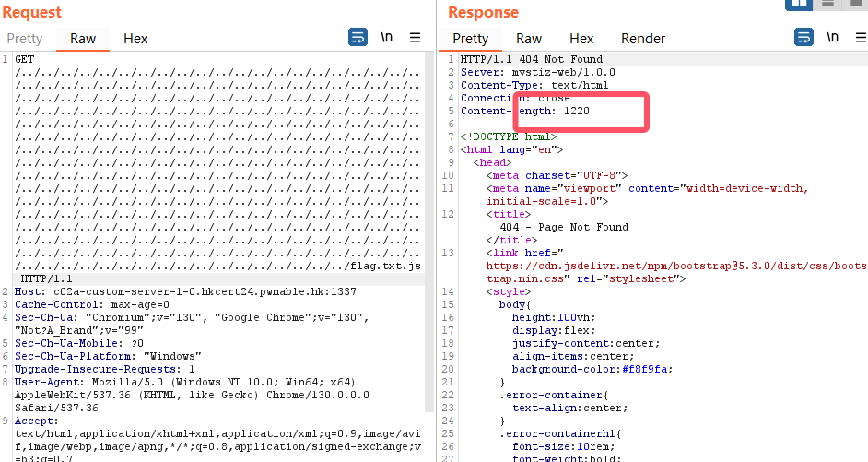This screenshot has width=868, height=462.
Task: Open the Hex tab in Request
Action: 135,39
